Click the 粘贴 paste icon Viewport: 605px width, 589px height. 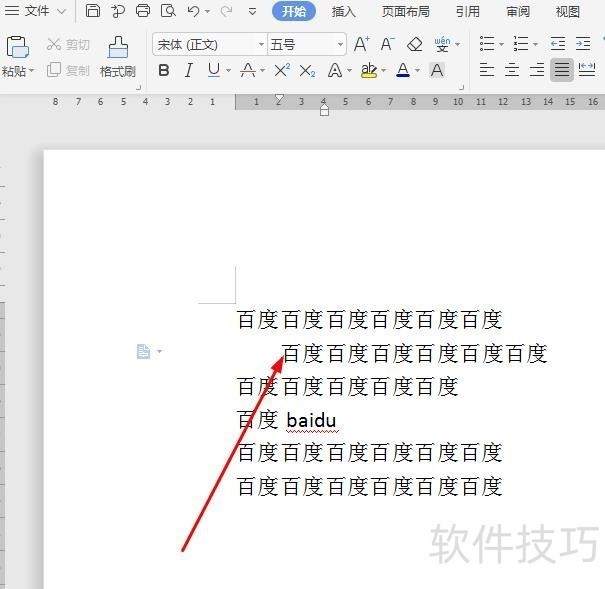point(17,47)
